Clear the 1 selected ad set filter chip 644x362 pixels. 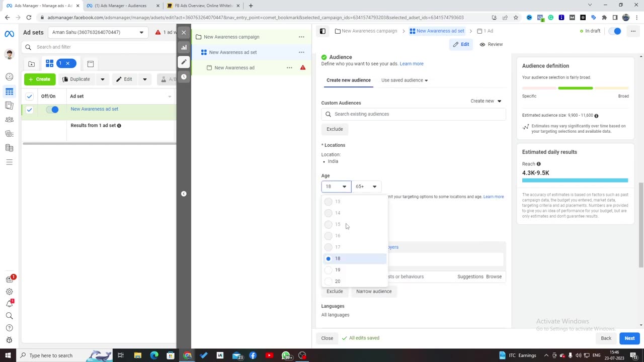click(67, 63)
